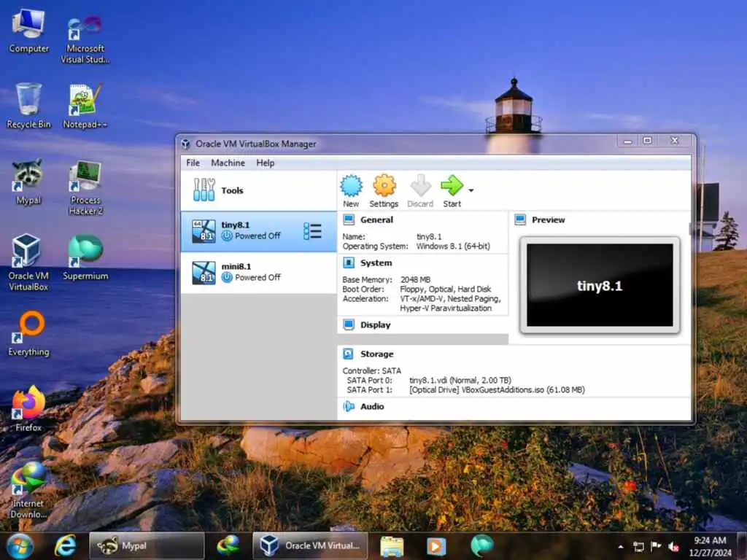
Task: Click the General section monitor icon
Action: [x=349, y=219]
